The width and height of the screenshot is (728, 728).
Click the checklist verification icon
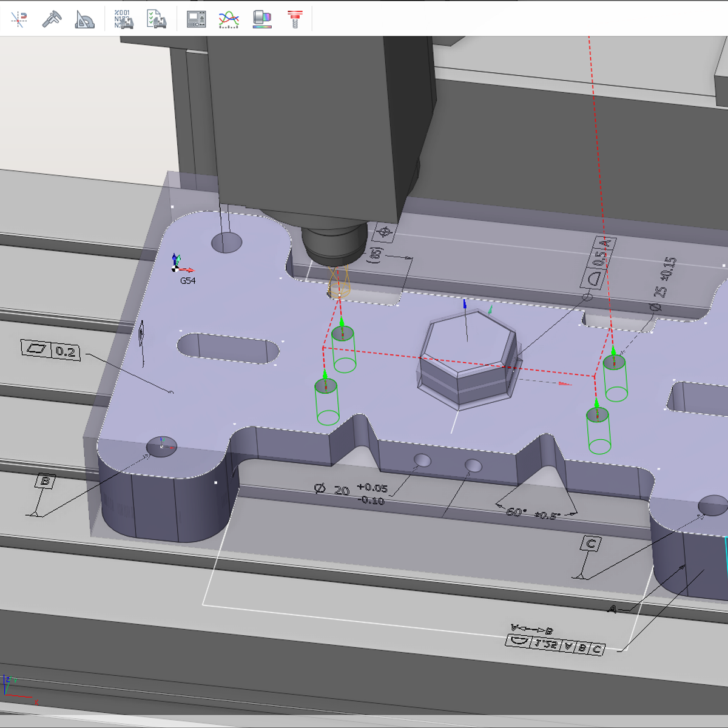[157, 19]
